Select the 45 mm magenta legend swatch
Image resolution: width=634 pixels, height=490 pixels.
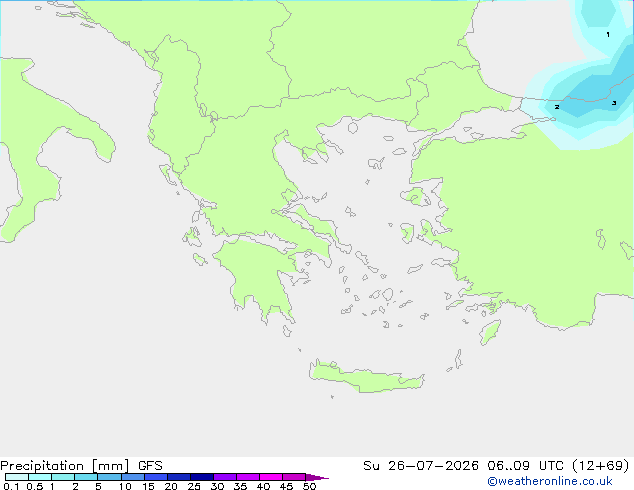point(294,477)
